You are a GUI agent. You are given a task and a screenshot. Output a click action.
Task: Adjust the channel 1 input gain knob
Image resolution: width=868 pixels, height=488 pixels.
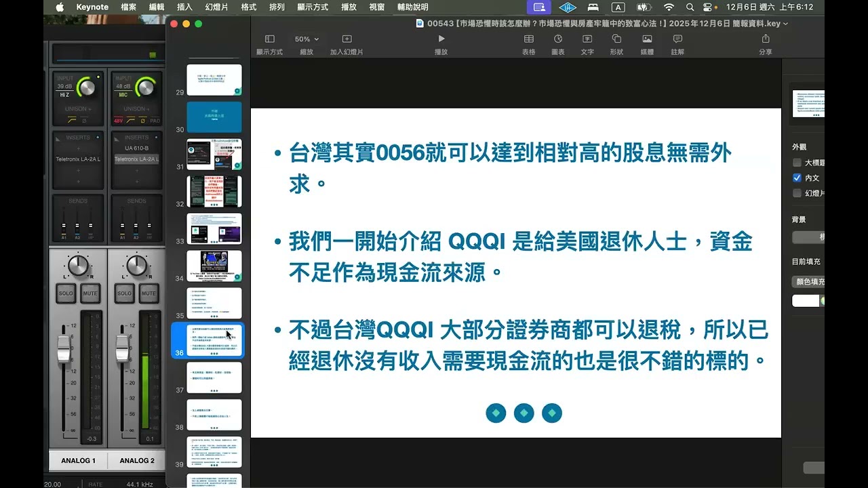click(86, 87)
